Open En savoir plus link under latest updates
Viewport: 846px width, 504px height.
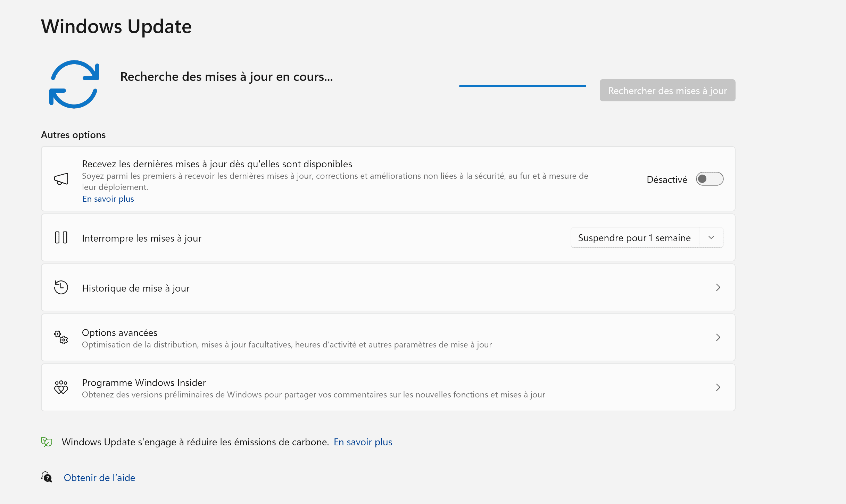click(108, 199)
